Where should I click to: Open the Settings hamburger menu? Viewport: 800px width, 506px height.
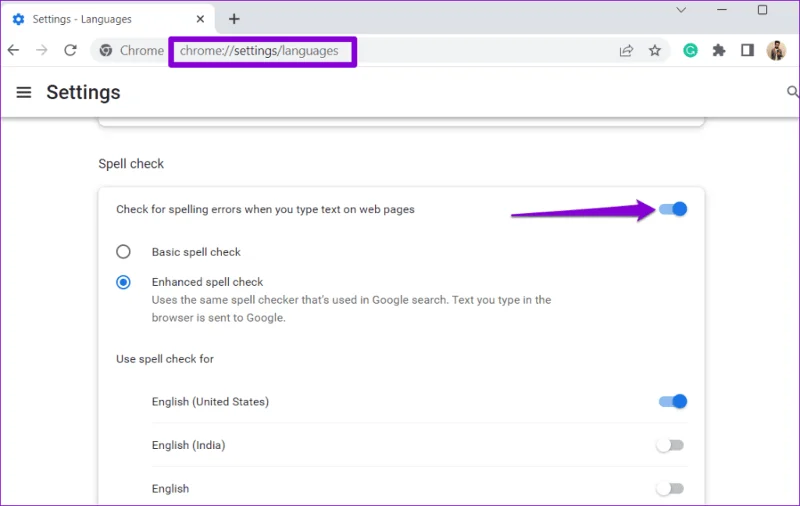click(x=24, y=92)
